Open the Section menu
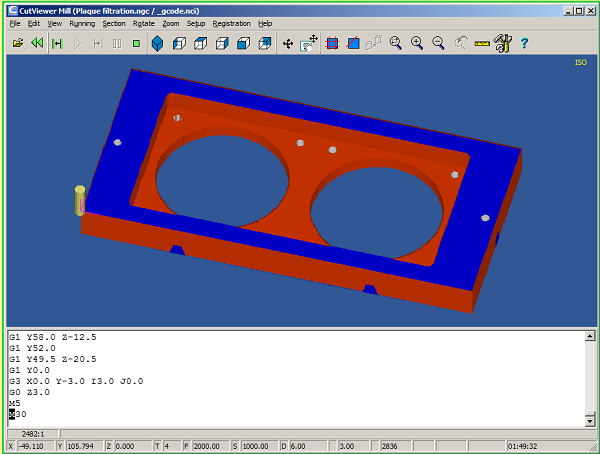This screenshot has width=600, height=454. pos(114,24)
